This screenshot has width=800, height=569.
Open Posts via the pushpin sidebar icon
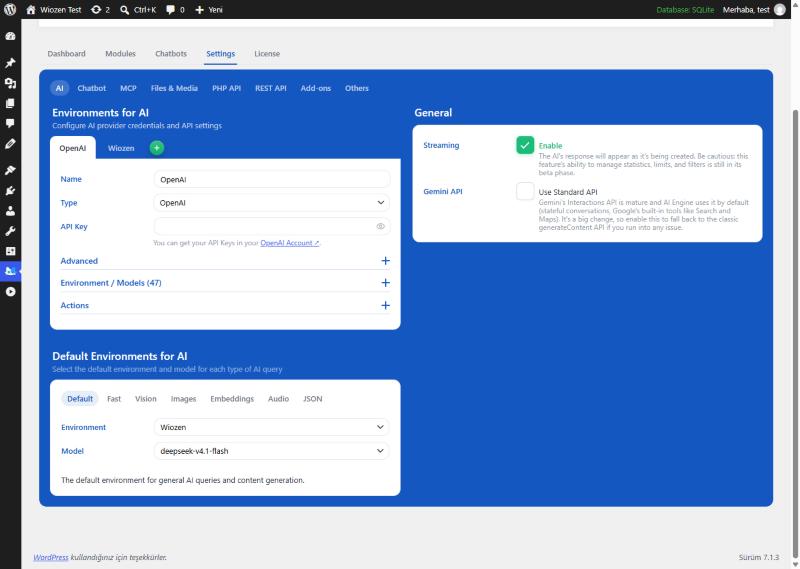coord(10,63)
